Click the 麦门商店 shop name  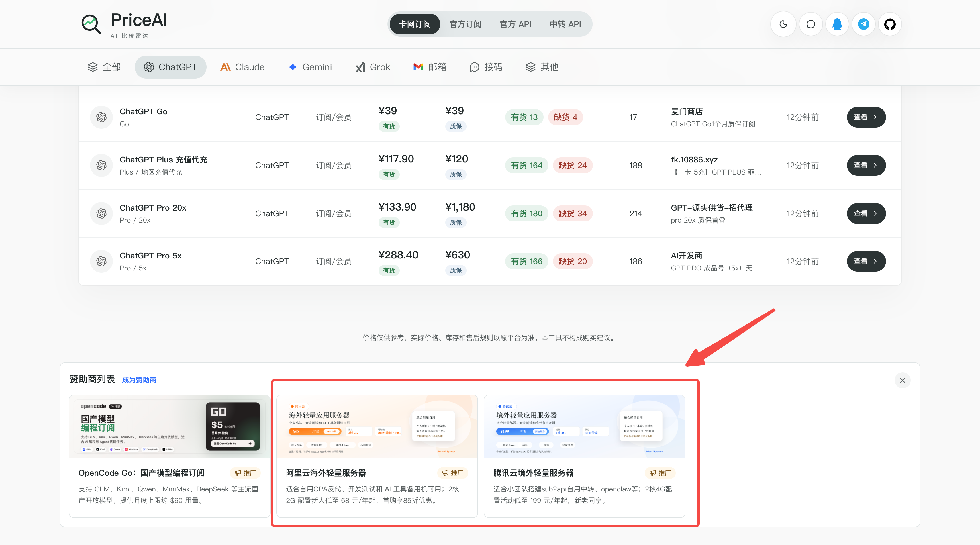(x=687, y=111)
